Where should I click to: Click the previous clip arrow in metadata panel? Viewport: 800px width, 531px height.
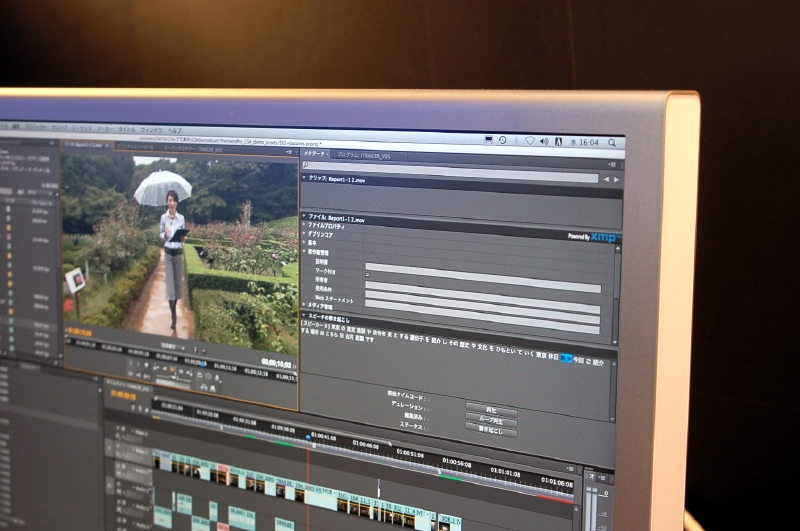click(604, 179)
